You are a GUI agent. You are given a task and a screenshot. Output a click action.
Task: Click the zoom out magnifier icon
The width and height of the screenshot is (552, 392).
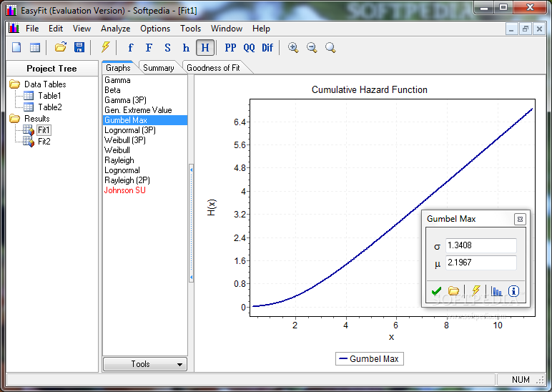coord(312,47)
